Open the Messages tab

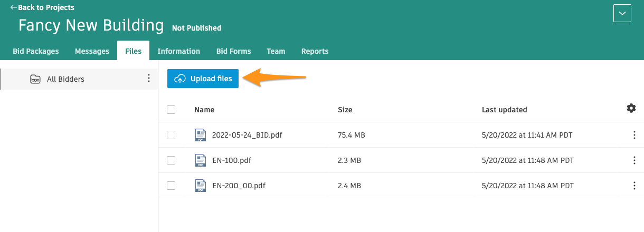point(92,51)
